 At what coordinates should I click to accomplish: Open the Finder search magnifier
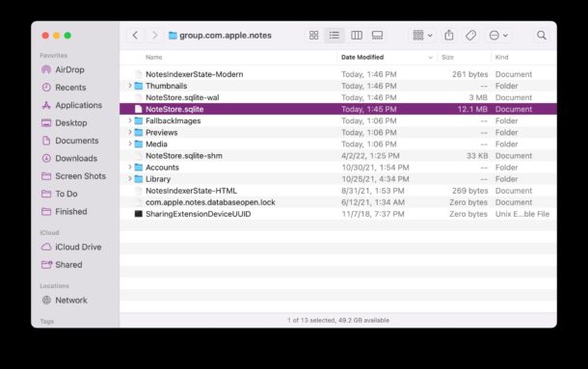542,36
